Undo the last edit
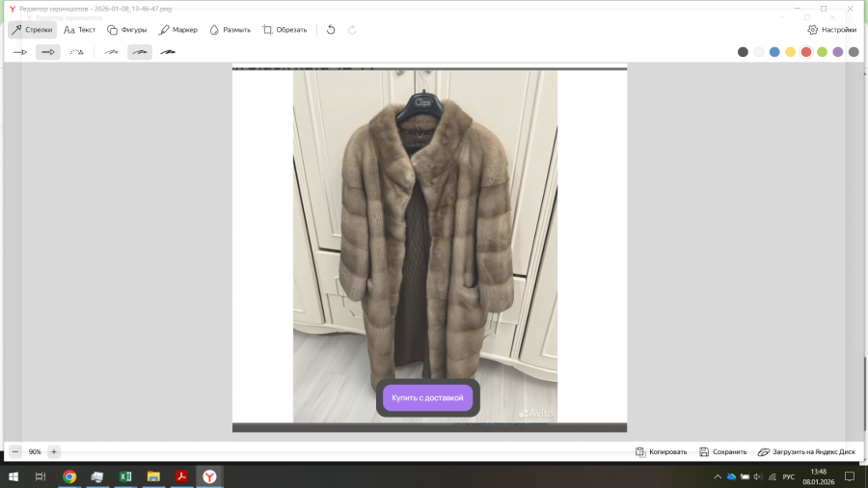The image size is (868, 488). tap(331, 30)
